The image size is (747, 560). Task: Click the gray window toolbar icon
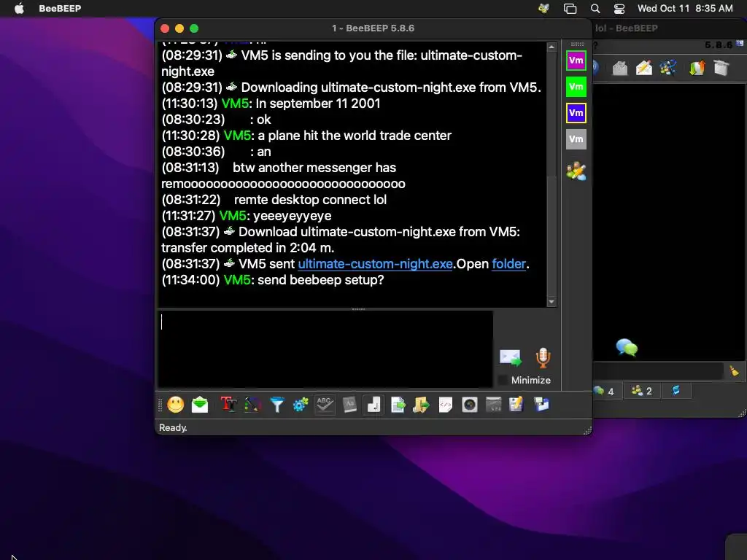[494, 405]
